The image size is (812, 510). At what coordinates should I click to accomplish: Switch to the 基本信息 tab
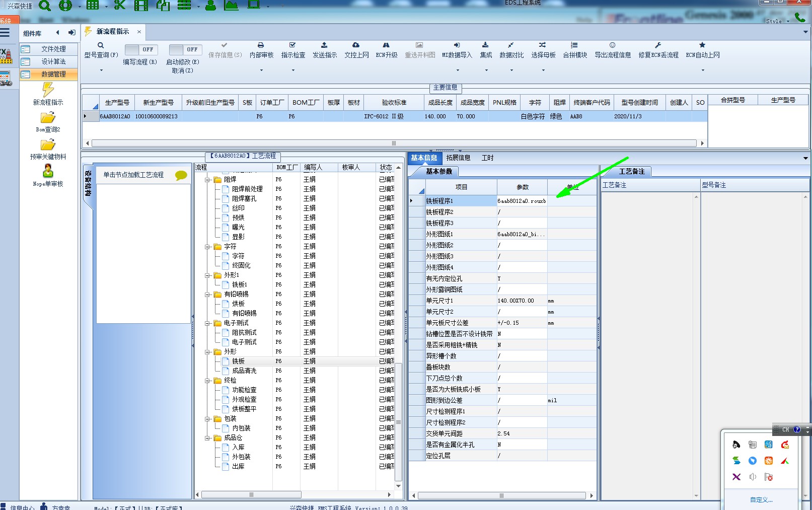coord(424,158)
